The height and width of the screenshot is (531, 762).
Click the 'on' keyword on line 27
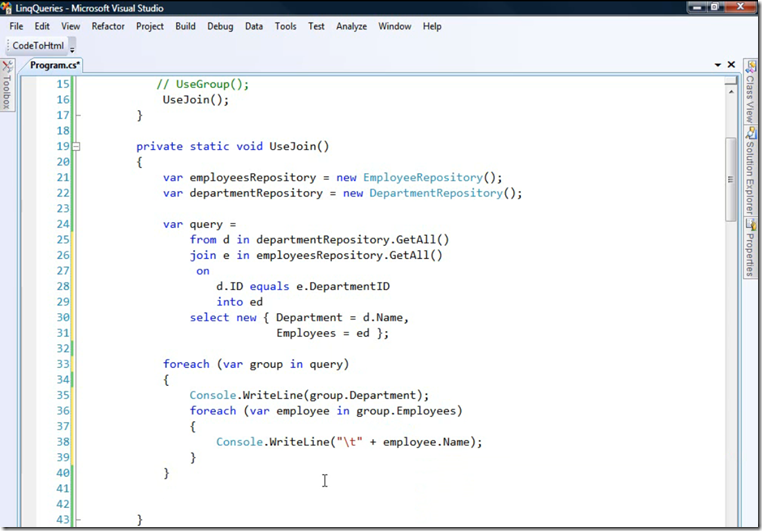point(203,271)
